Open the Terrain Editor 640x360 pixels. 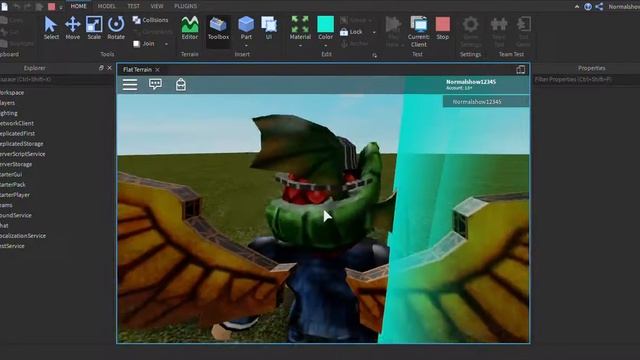point(190,28)
